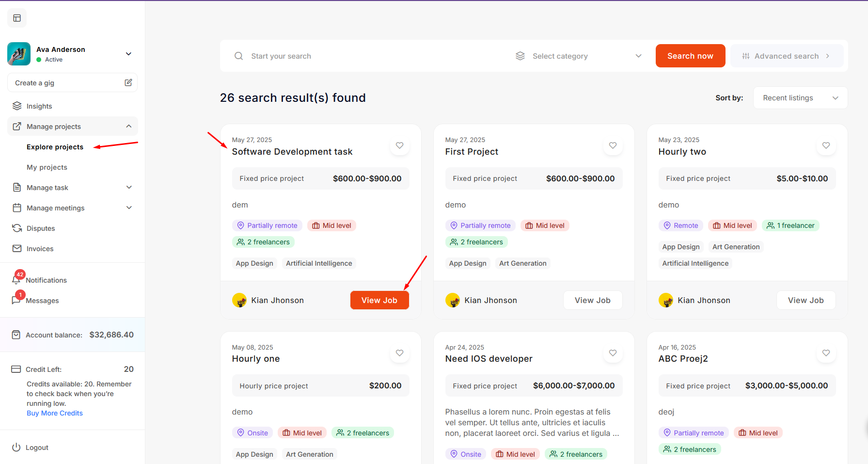Viewport: 868px width, 464px height.
Task: Click the Invoices envelope icon
Action: (x=17, y=249)
